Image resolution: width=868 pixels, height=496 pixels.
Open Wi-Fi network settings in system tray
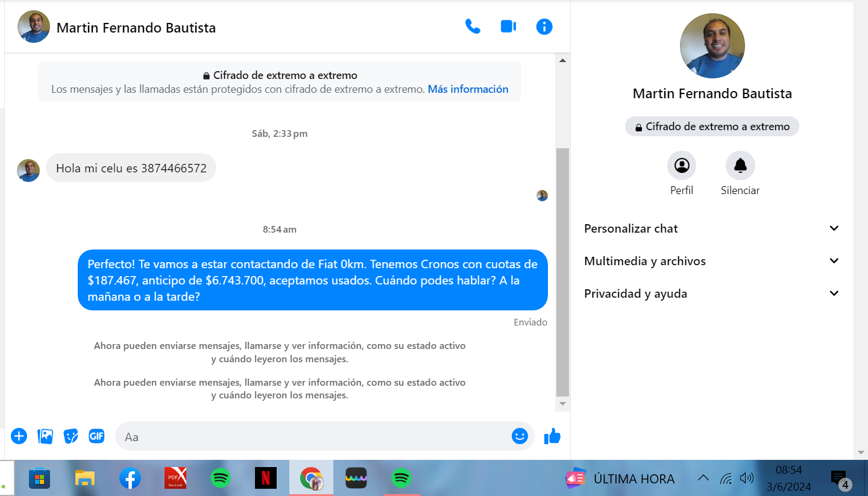tap(726, 479)
